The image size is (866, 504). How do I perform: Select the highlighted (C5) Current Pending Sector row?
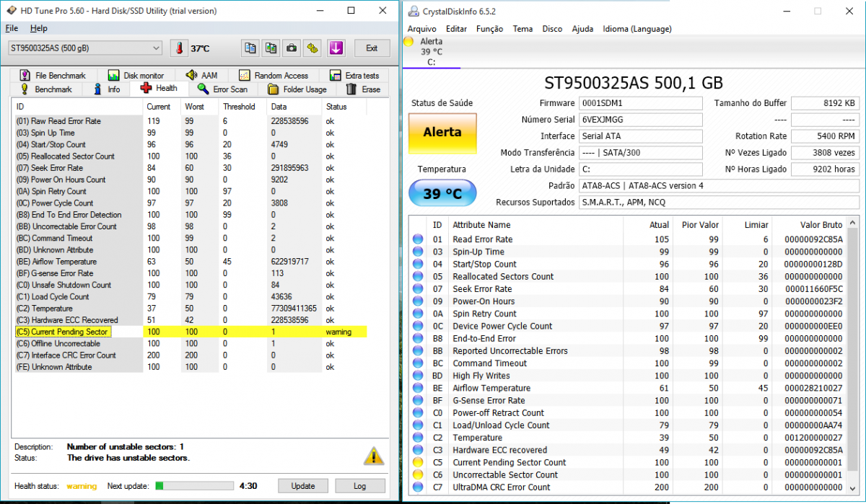point(191,332)
